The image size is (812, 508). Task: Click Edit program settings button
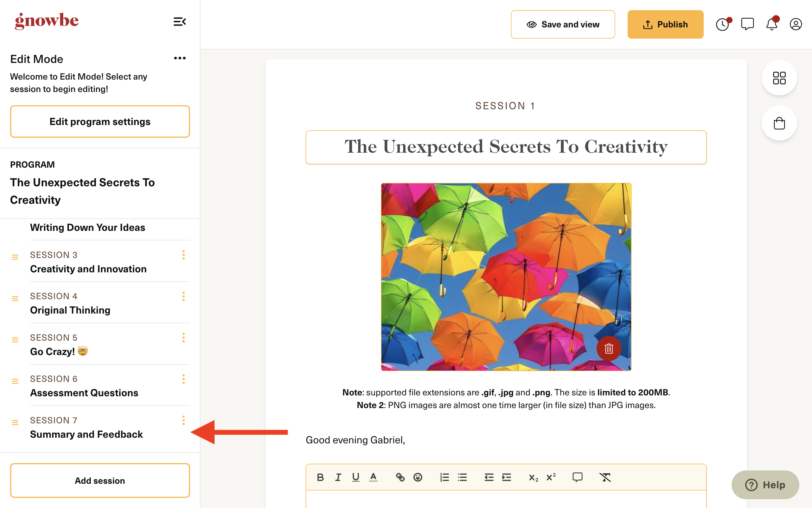pyautogui.click(x=100, y=121)
